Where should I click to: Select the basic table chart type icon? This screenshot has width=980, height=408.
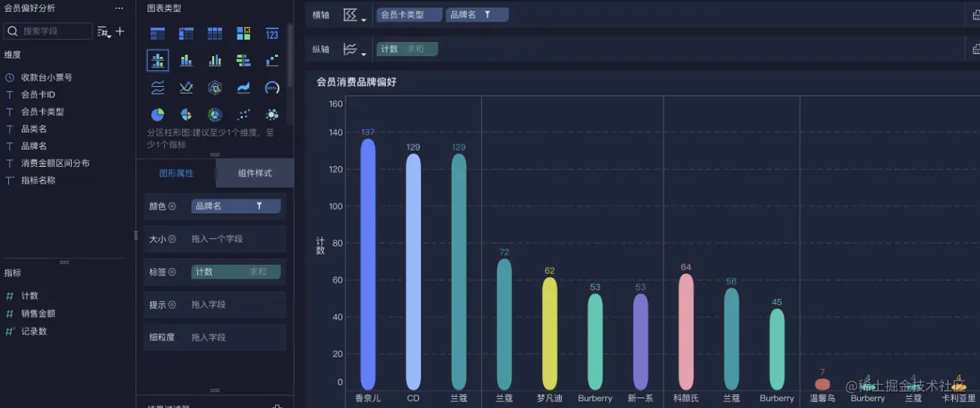click(157, 34)
